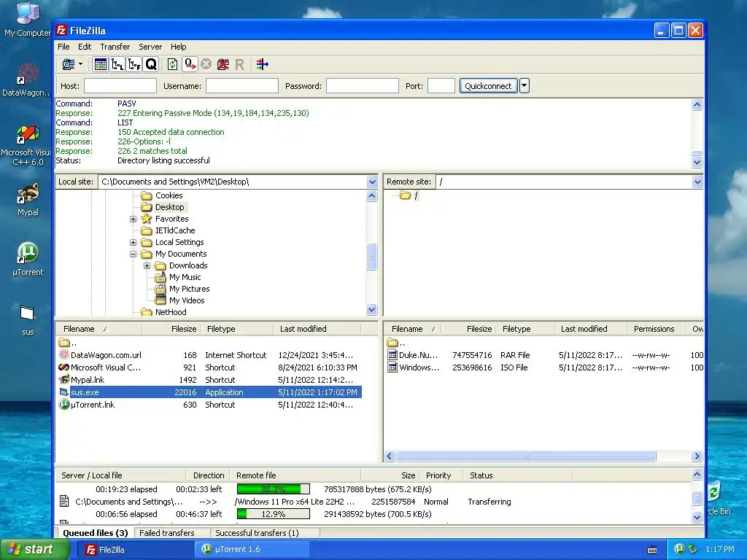Open directory comparison icon

[262, 64]
